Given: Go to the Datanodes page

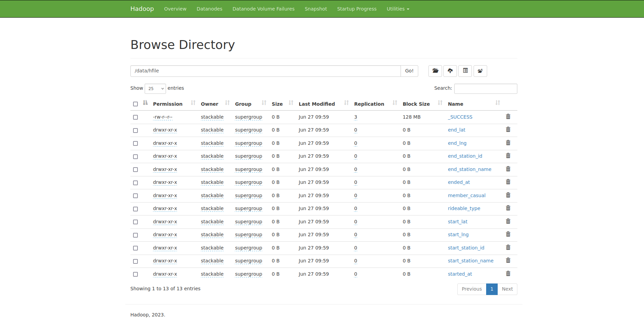Looking at the screenshot, I should (209, 9).
